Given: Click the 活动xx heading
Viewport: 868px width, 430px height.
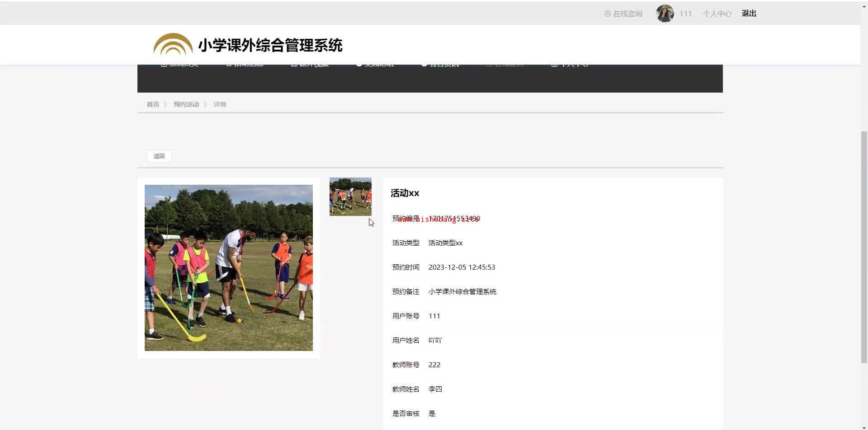Looking at the screenshot, I should point(405,193).
